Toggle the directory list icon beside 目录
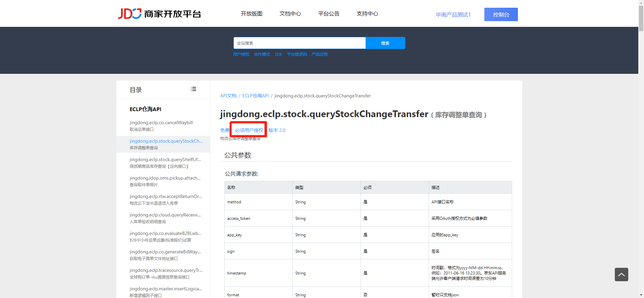The width and height of the screenshot is (644, 298). pos(193,89)
